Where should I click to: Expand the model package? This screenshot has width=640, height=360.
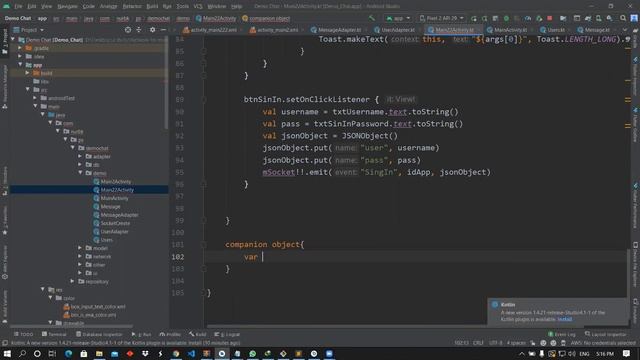80,248
